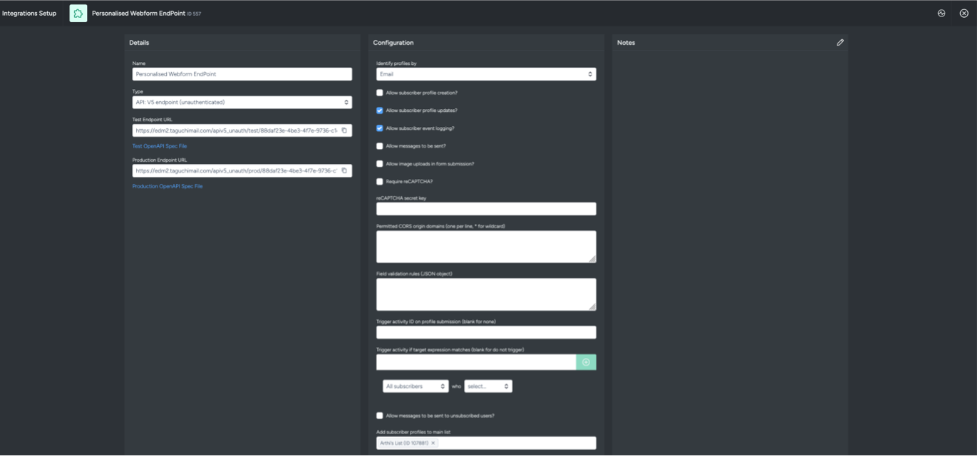Copy the Test Endpoint URL
980x457 pixels.
tap(344, 130)
